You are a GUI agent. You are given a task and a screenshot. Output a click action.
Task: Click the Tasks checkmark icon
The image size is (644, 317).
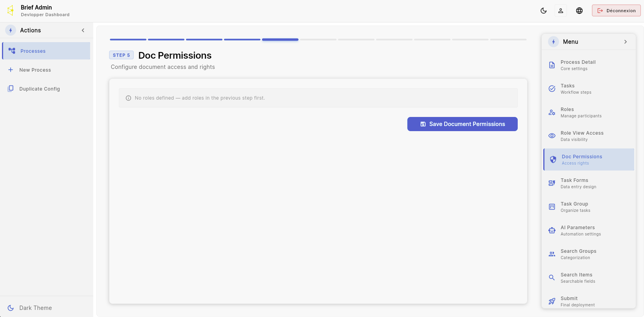[552, 89]
